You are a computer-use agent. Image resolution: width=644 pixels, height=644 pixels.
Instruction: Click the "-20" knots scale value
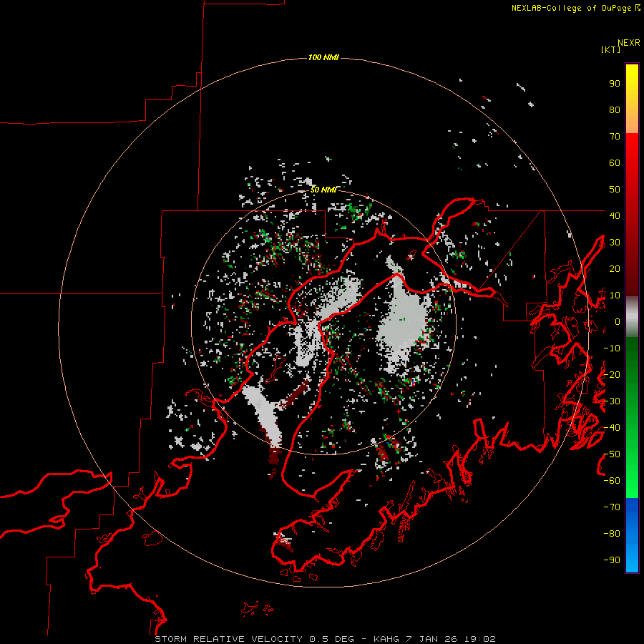[x=612, y=374]
